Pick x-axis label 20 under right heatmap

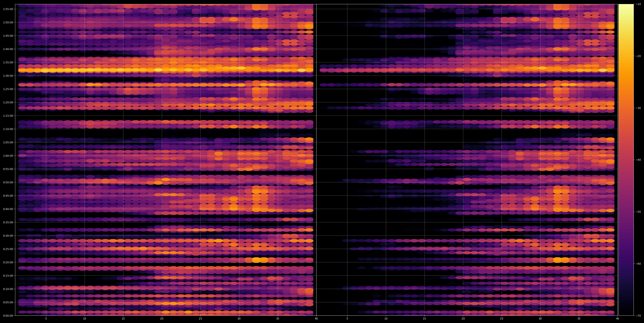463,319
